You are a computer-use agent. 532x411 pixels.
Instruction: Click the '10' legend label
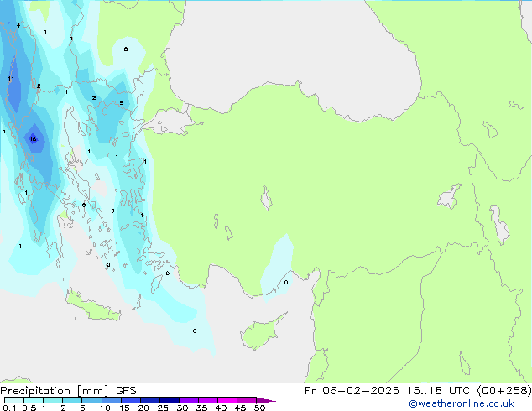(x=105, y=408)
